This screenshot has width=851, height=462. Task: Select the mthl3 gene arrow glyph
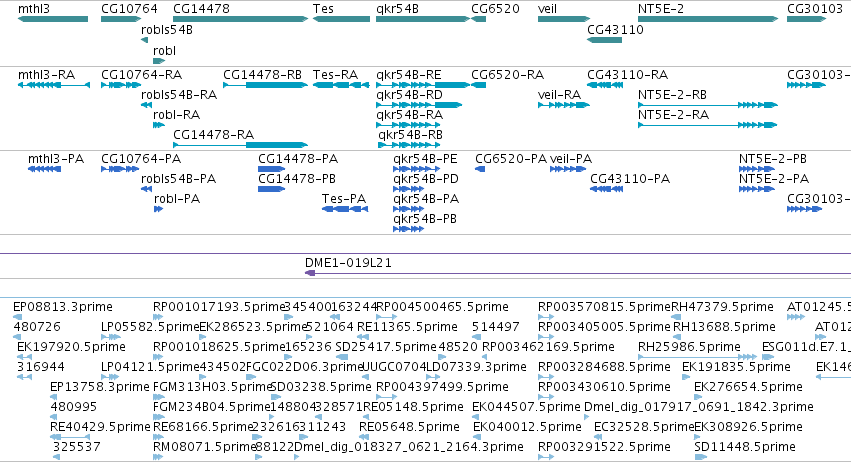tap(53, 19)
